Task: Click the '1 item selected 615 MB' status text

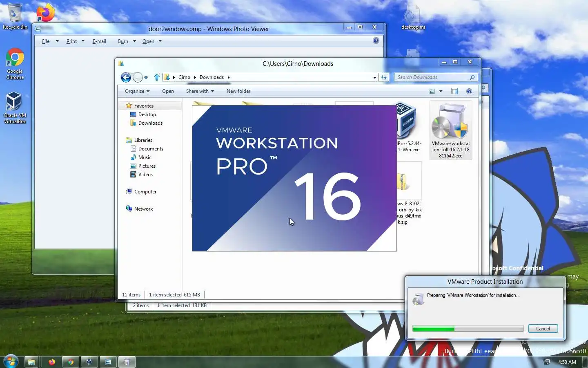Action: [x=174, y=295]
